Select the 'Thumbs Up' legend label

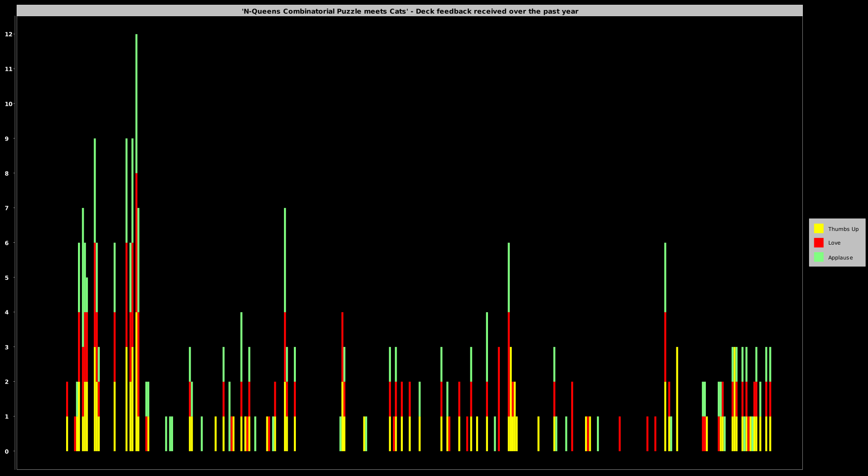[843, 229]
